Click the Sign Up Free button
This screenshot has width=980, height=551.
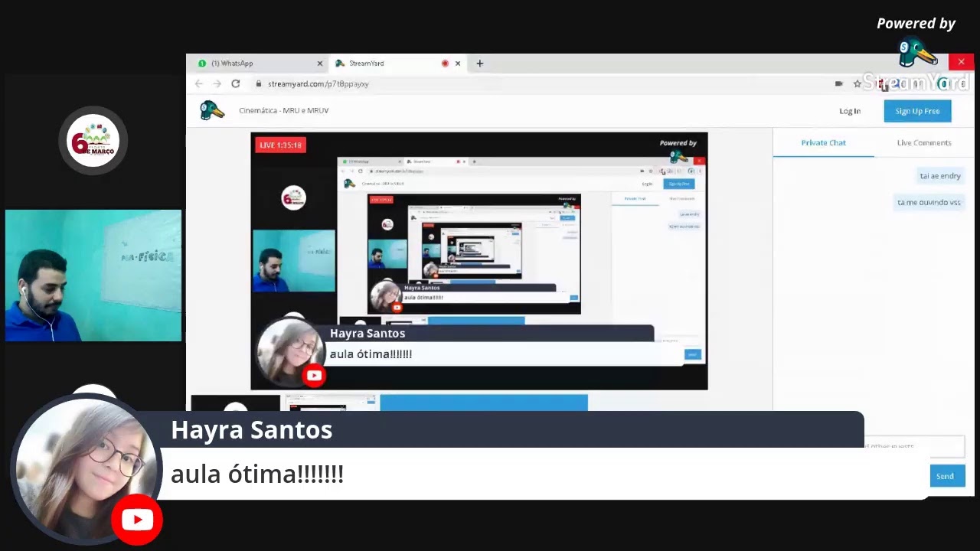coord(917,111)
